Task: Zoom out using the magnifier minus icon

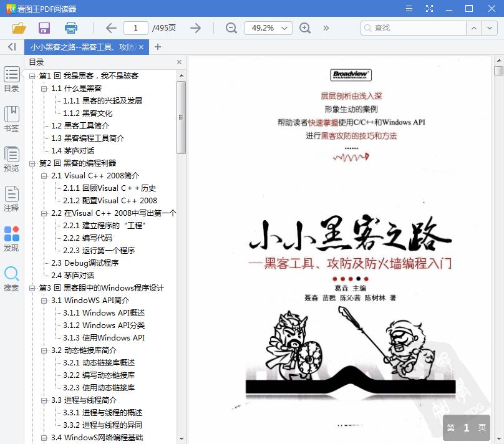Action: click(x=231, y=27)
